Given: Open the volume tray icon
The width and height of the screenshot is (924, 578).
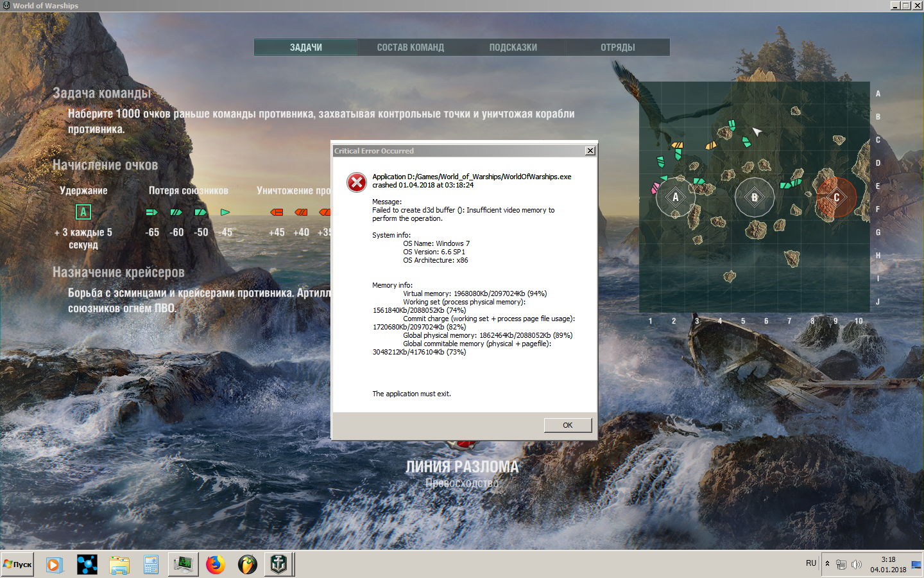Looking at the screenshot, I should pos(856,565).
